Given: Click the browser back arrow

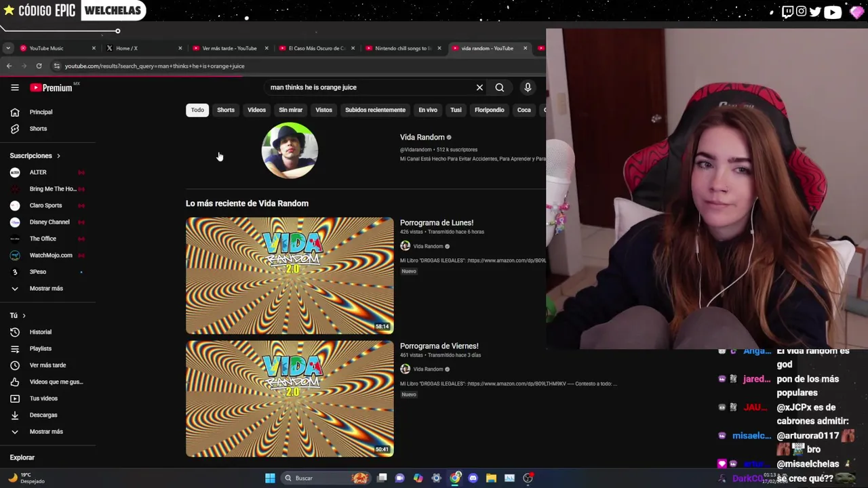Looking at the screenshot, I should point(9,66).
